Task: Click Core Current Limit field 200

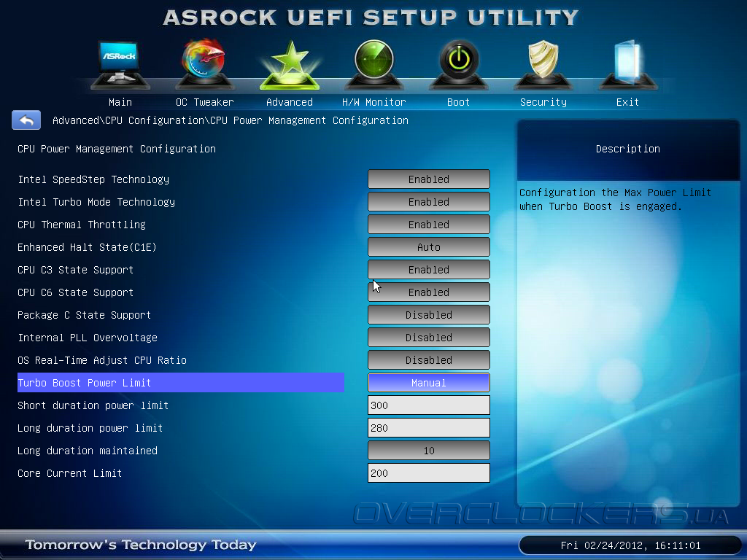Action: (429, 473)
